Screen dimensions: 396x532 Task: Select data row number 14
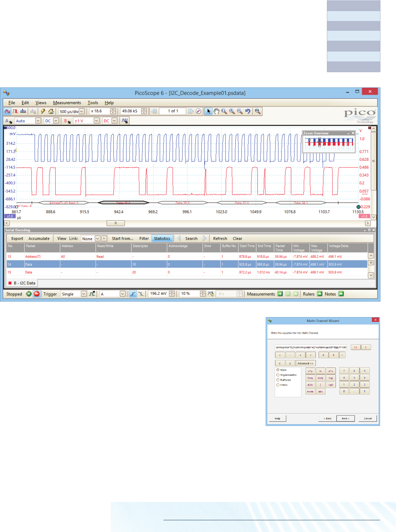coord(187,264)
